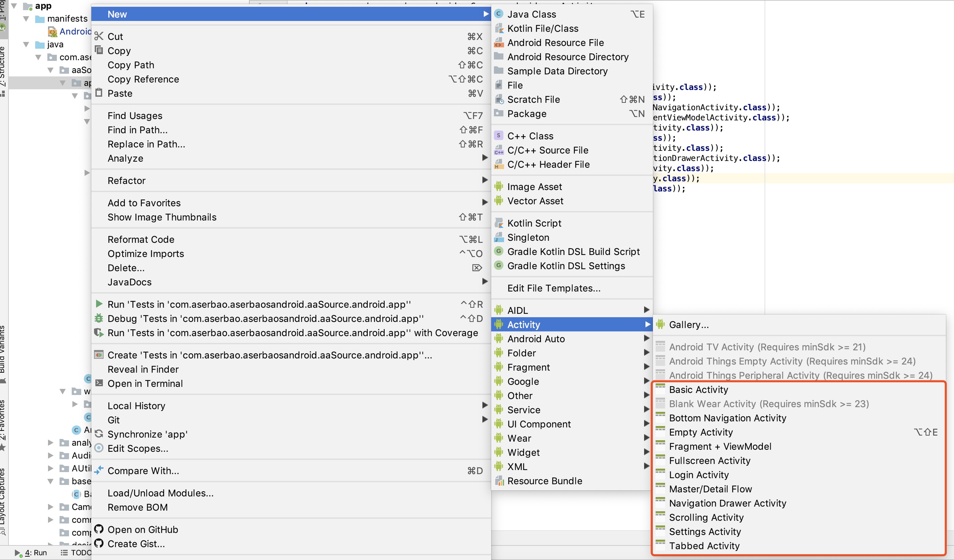
Task: Choose Fragment + ViewModel template
Action: (x=799, y=446)
